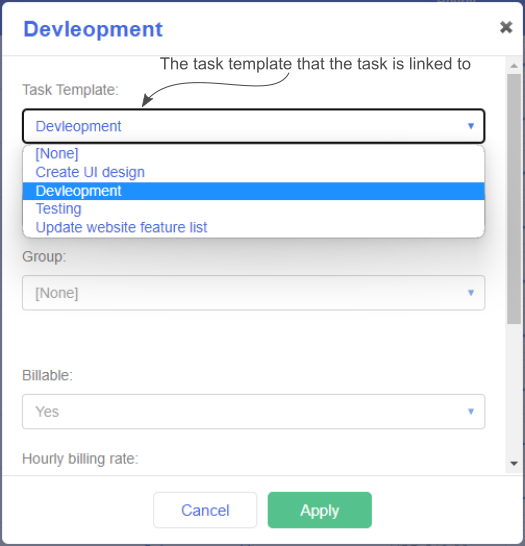525x546 pixels.
Task: Click the Task Template label
Action: (x=70, y=90)
